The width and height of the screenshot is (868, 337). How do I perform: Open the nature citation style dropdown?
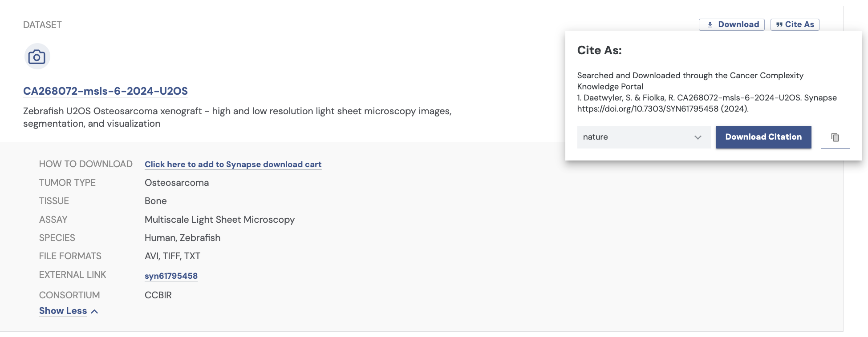643,137
